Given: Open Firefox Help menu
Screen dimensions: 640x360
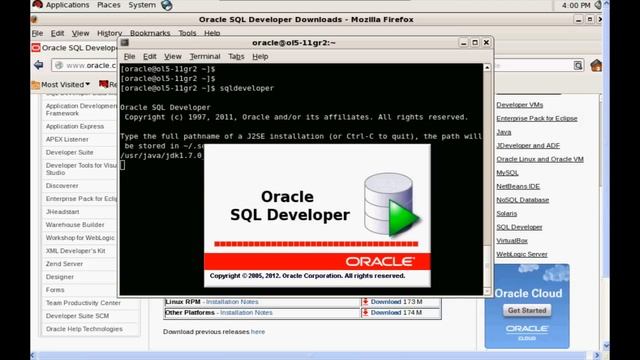Looking at the screenshot, I should pos(212,33).
